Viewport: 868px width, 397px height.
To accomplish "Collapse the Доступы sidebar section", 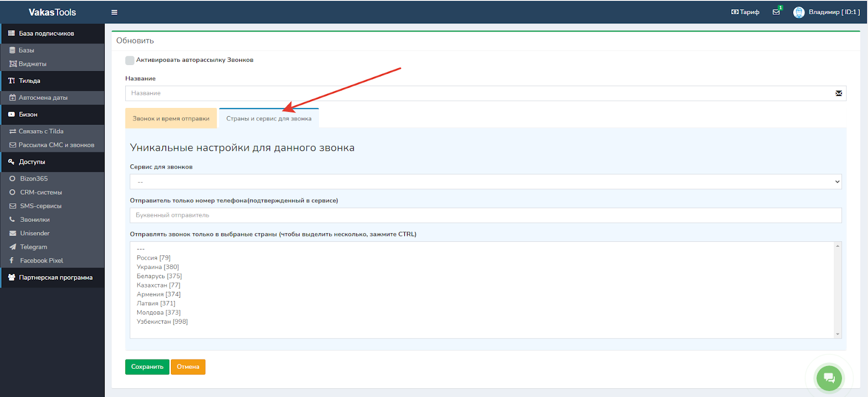I will tap(32, 162).
